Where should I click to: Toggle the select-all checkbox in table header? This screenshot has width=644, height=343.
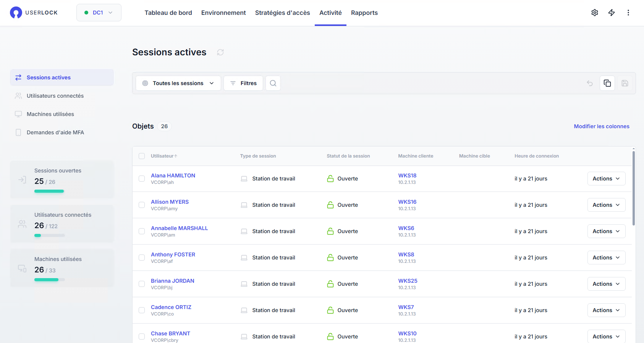click(x=142, y=156)
